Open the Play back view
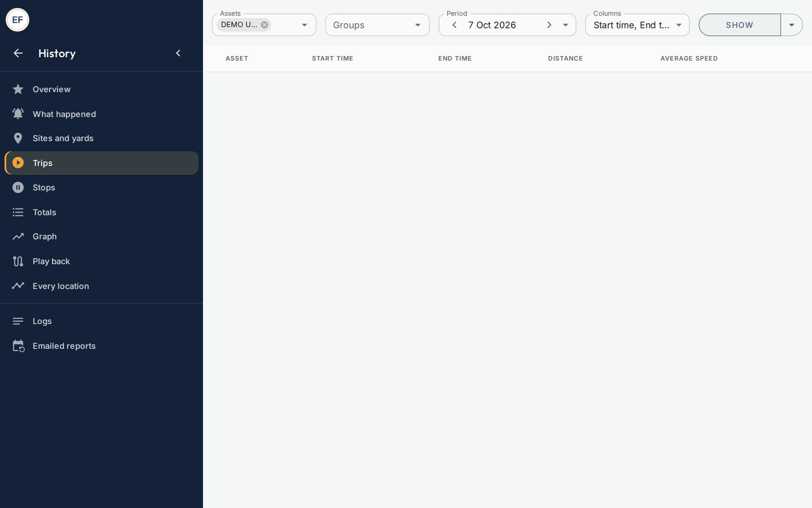Image resolution: width=812 pixels, height=508 pixels. coord(101,261)
